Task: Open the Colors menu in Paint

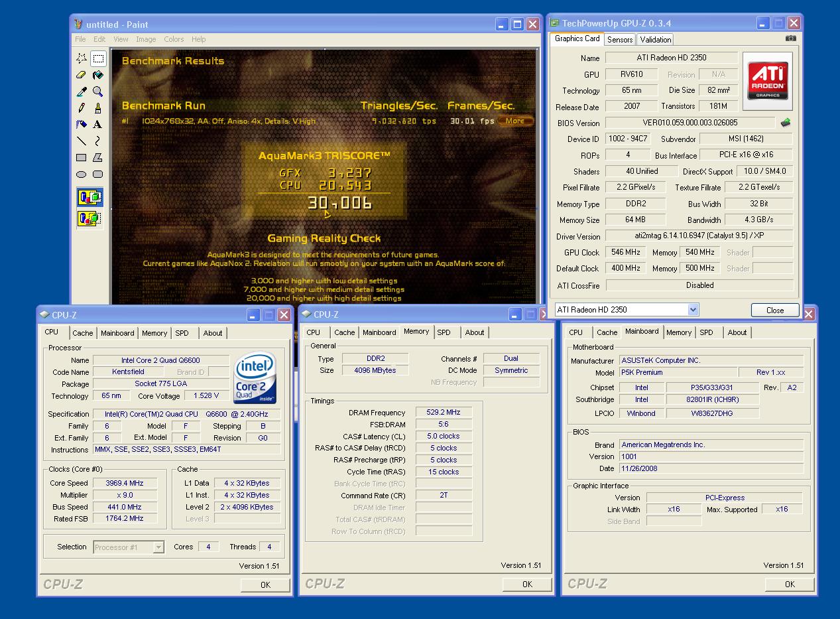Action: pos(174,40)
